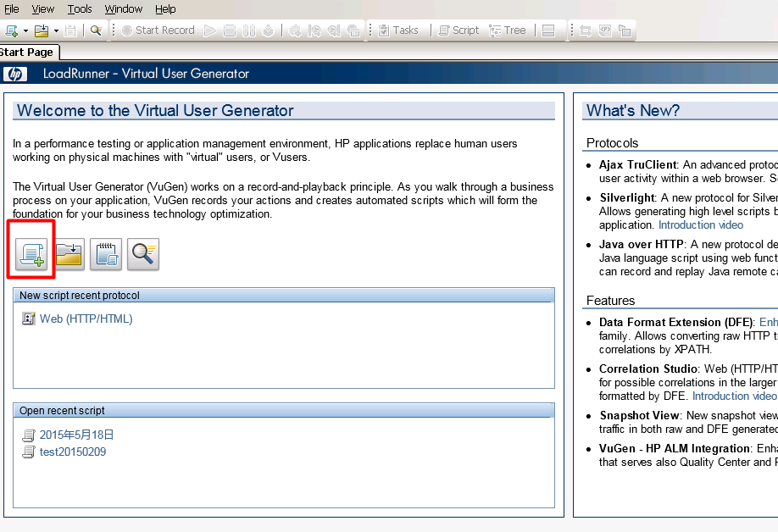The width and height of the screenshot is (778, 532).
Task: Click the grayed globe-style icon right after the Compile icon
Action: [x=295, y=30]
